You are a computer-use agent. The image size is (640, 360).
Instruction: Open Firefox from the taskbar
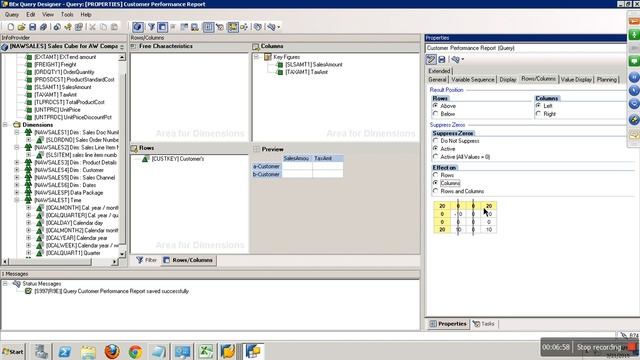112,351
